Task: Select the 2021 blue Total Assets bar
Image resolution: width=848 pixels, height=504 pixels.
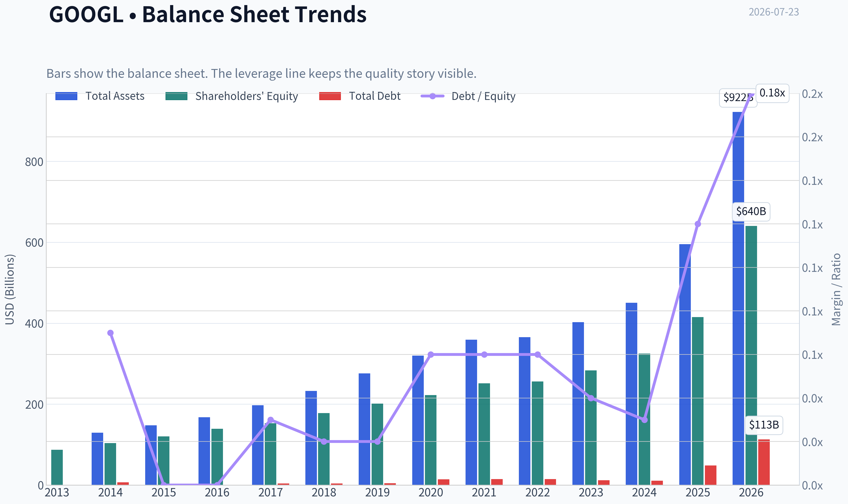Action: [x=471, y=412]
